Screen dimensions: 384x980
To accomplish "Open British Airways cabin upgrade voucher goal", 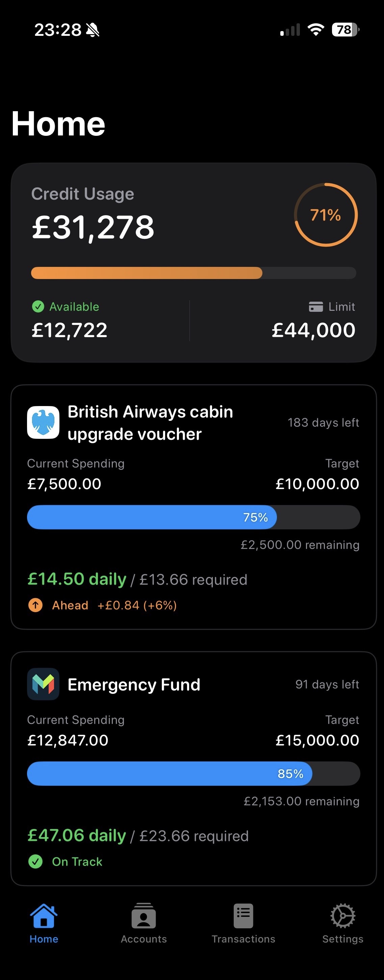I will pyautogui.click(x=150, y=423).
